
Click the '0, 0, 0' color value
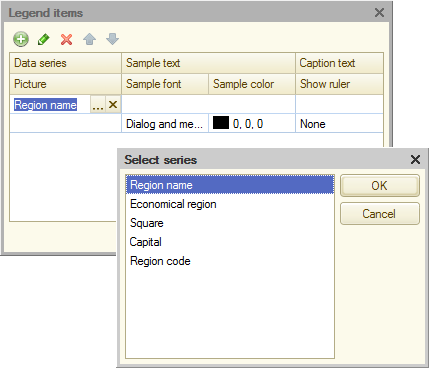248,124
